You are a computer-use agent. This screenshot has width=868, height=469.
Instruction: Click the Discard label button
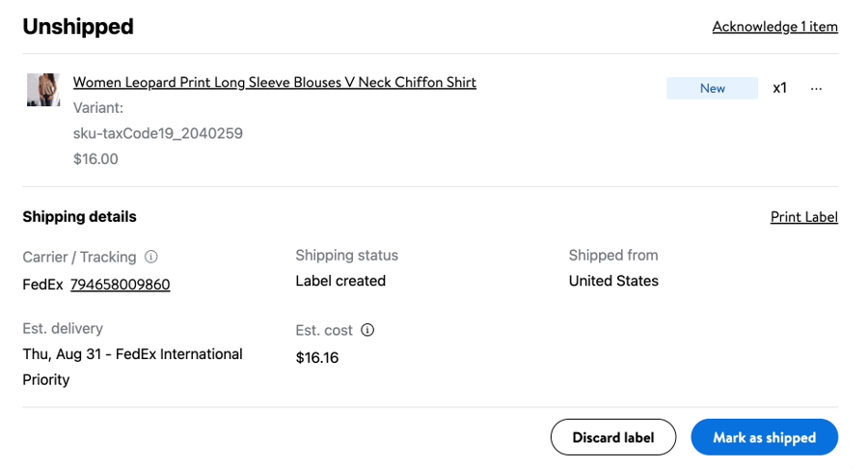[x=613, y=437]
